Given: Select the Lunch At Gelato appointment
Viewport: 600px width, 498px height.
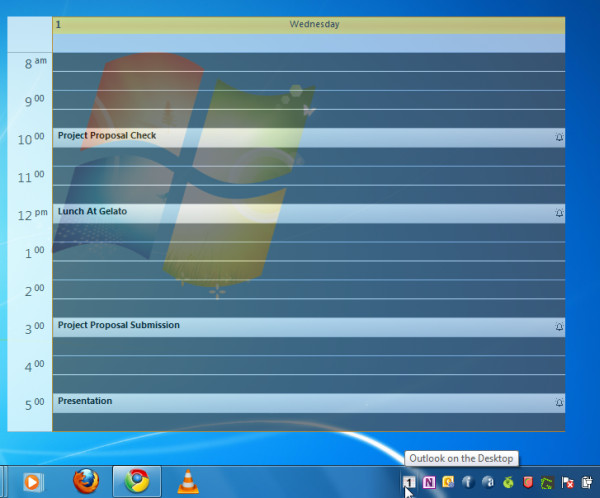Looking at the screenshot, I should [x=309, y=213].
